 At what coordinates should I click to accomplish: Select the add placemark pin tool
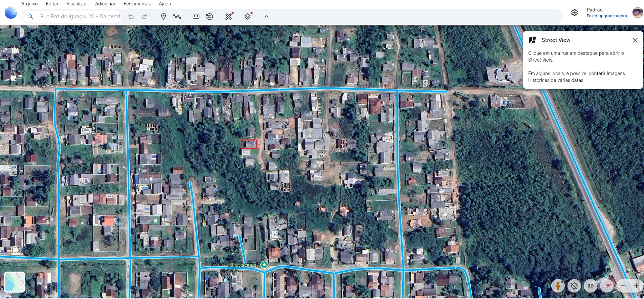pyautogui.click(x=164, y=16)
